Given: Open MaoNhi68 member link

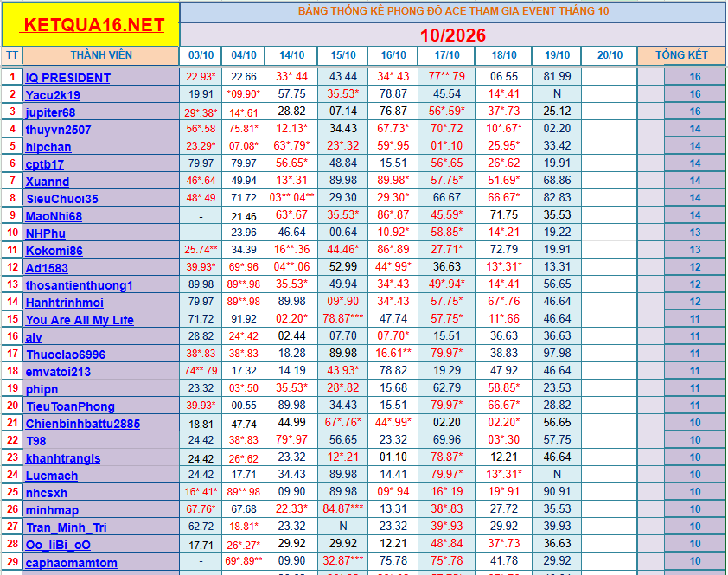Looking at the screenshot, I should click(x=54, y=216).
